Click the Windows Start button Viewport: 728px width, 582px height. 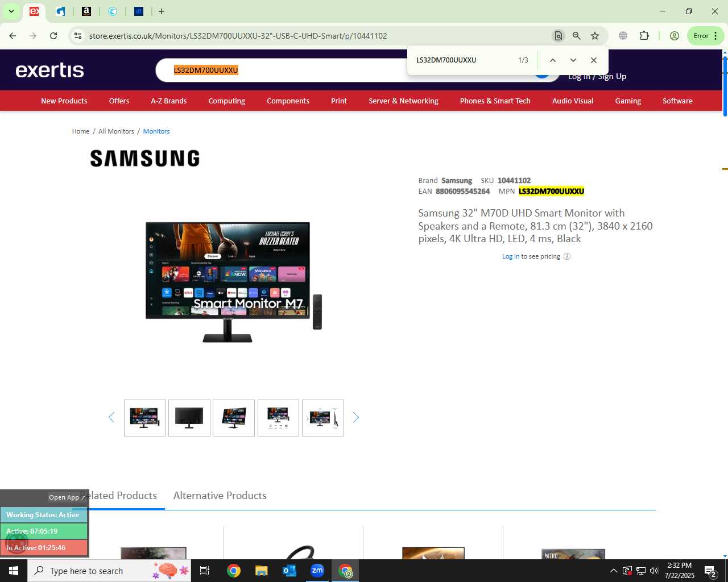[14, 571]
